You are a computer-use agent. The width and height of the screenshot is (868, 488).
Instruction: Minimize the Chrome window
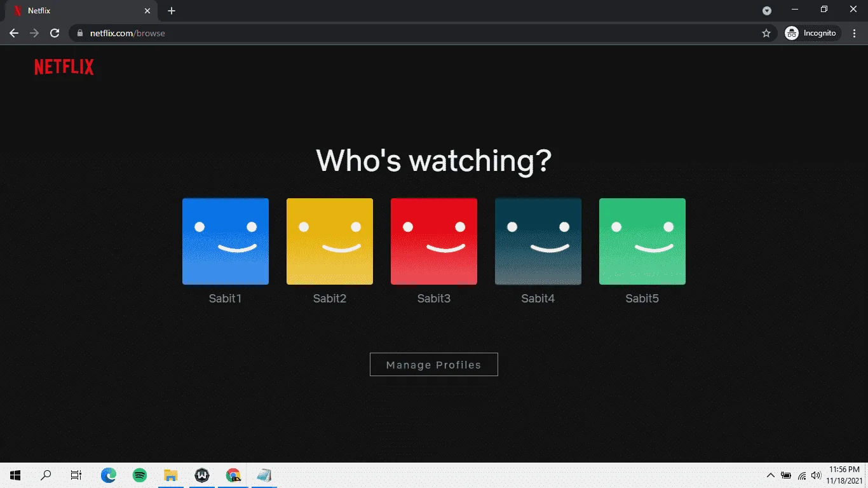click(x=795, y=10)
